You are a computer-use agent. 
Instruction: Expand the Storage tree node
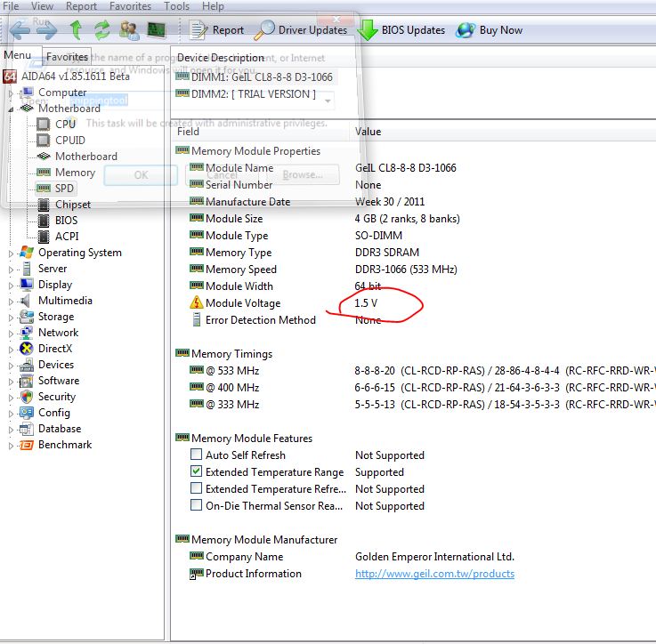click(12, 318)
